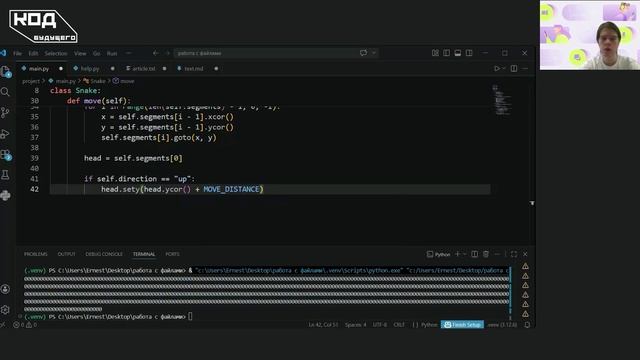Click the unsaved dot on main.py tab
The height and width of the screenshot is (360, 640).
pyautogui.click(x=61, y=69)
